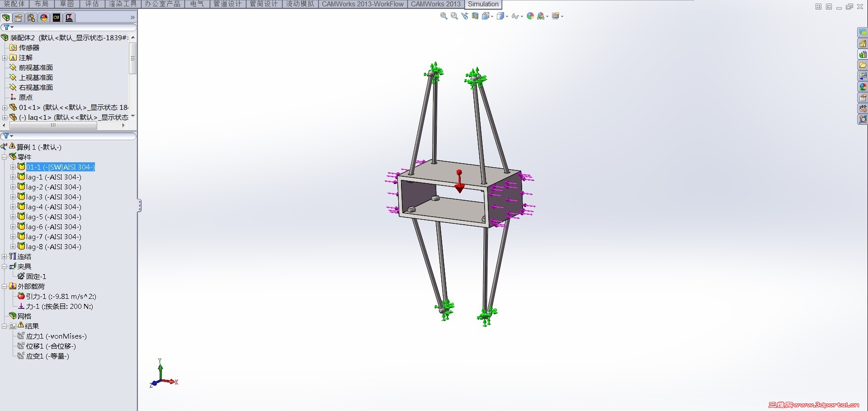This screenshot has height=411, width=868.
Task: Expand the lag-4 part node
Action: [x=13, y=207]
